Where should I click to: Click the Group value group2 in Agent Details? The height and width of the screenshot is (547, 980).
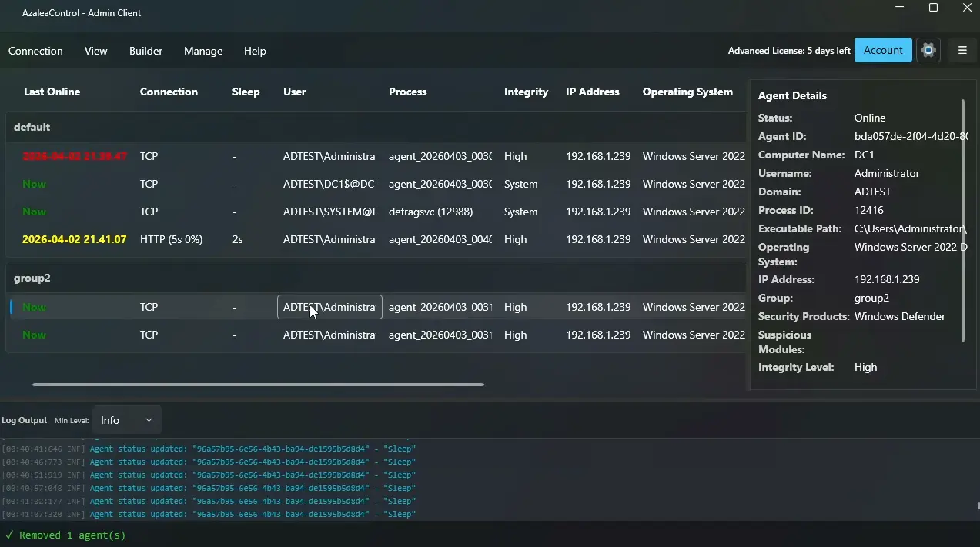click(x=871, y=298)
